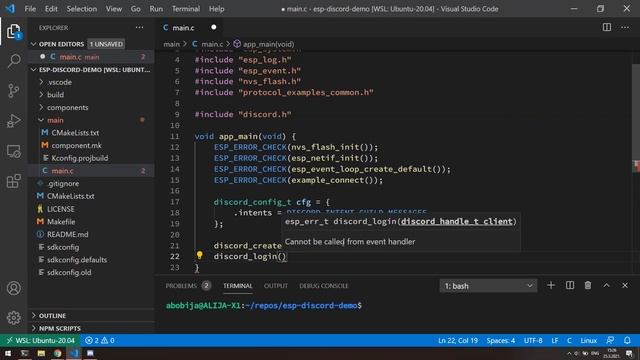The height and width of the screenshot is (360, 640).
Task: Open Chrome from the taskbar
Action: tap(58, 353)
